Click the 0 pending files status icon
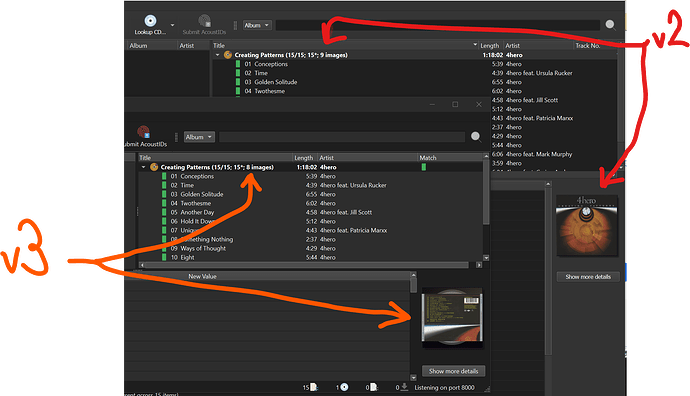Viewport: 690px width, 396px height. click(374, 387)
